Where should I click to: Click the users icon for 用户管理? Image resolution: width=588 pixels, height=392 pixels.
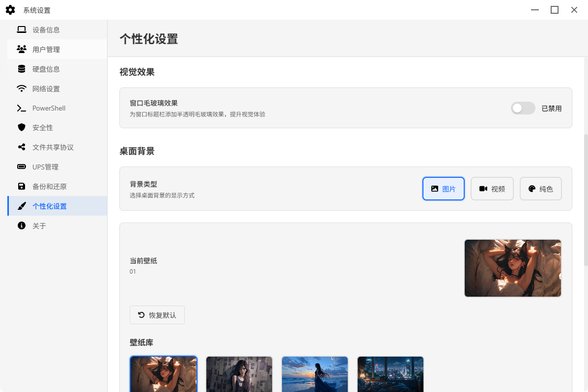[22, 49]
